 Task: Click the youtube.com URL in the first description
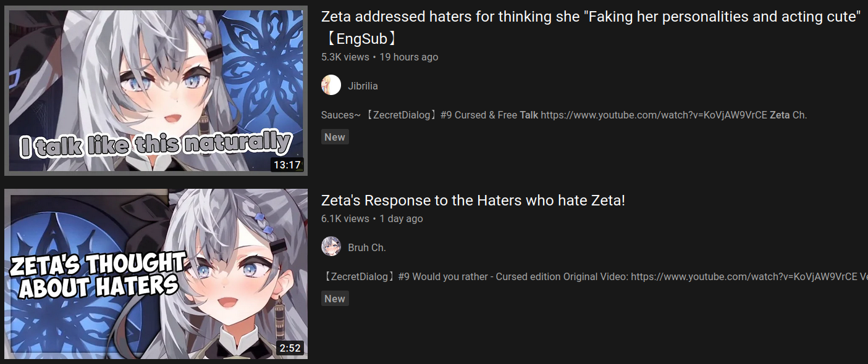[654, 115]
